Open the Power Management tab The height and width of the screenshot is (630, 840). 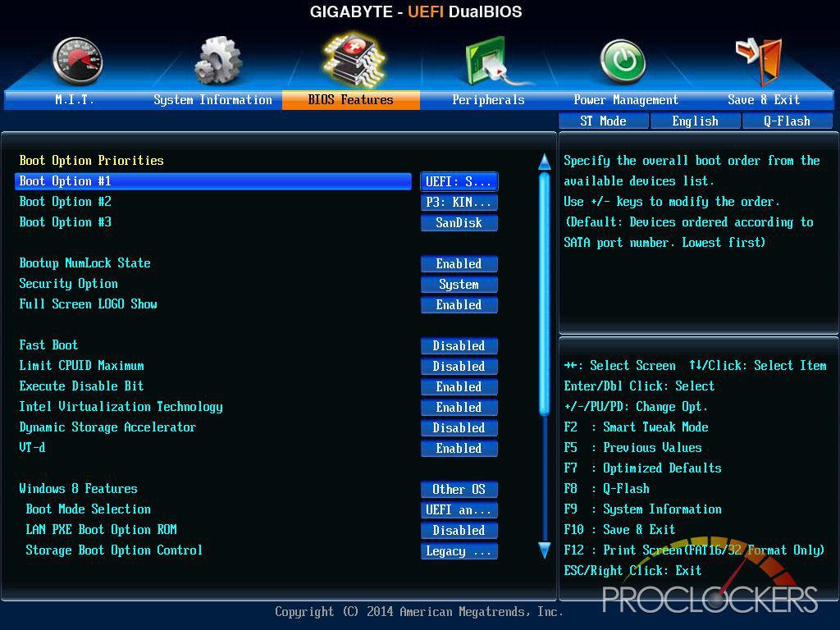point(626,99)
